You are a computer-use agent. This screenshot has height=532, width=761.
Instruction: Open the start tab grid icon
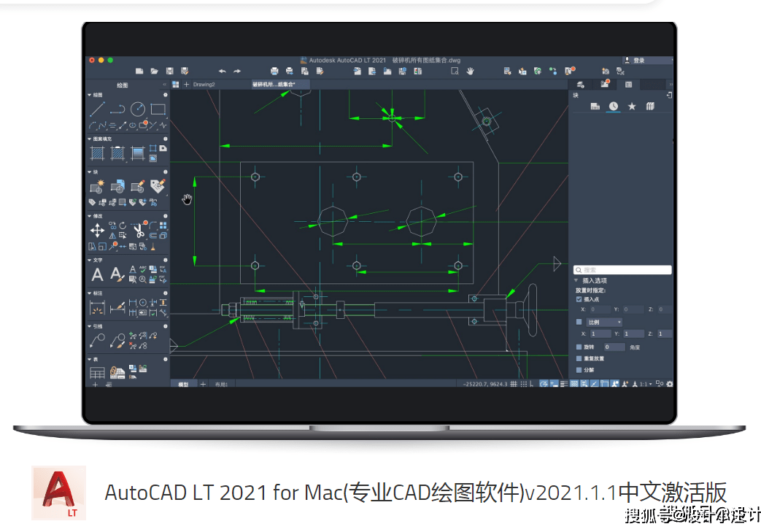176,85
